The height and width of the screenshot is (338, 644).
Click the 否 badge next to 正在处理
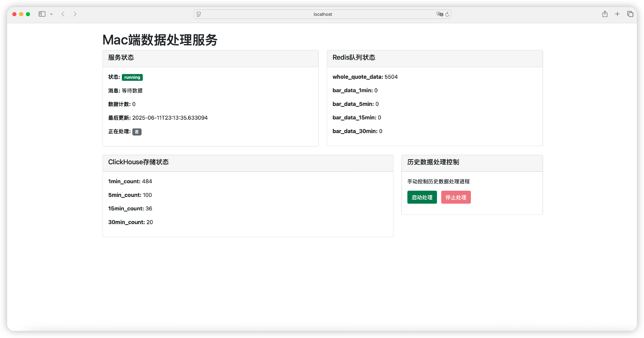pyautogui.click(x=137, y=132)
